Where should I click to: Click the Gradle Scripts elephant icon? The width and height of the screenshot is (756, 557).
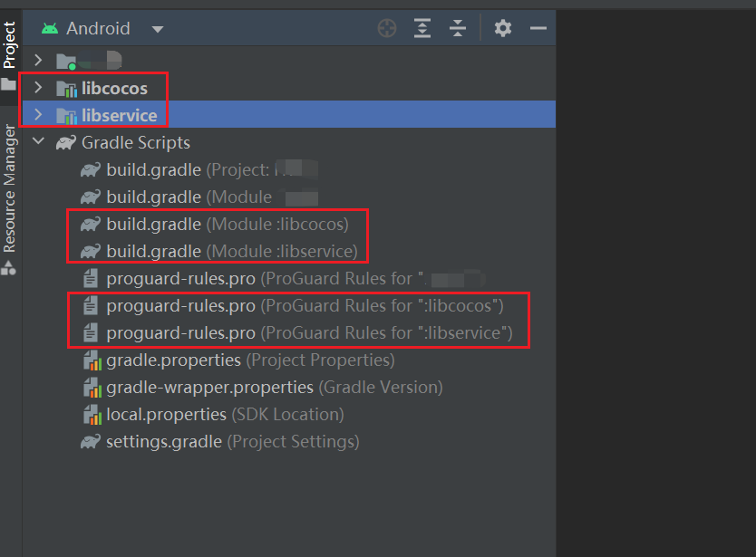click(x=65, y=143)
